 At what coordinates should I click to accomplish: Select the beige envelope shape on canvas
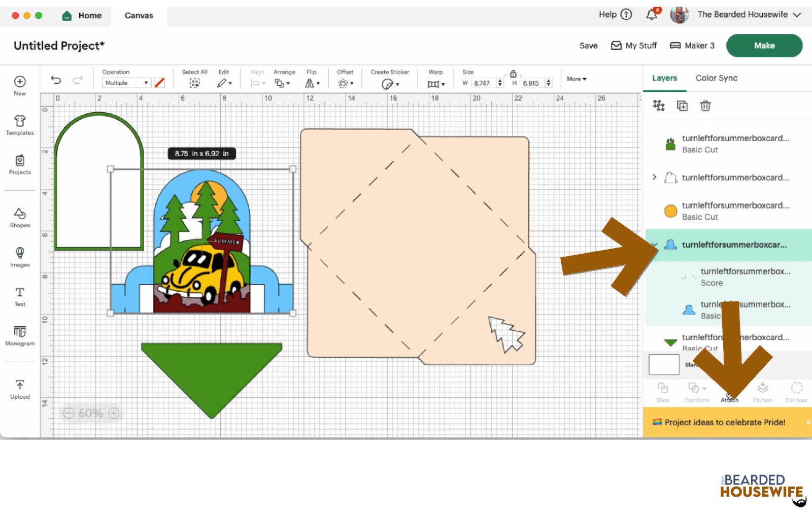pyautogui.click(x=418, y=247)
